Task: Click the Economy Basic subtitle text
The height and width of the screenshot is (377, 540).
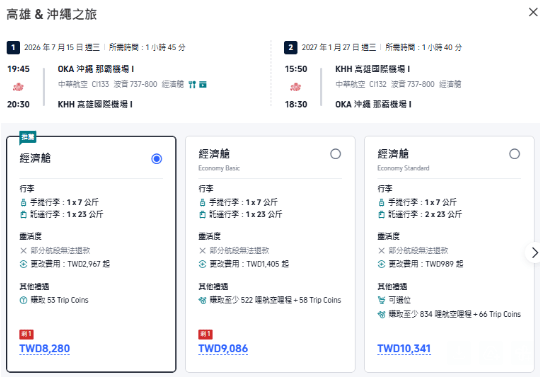Action: coord(219,168)
